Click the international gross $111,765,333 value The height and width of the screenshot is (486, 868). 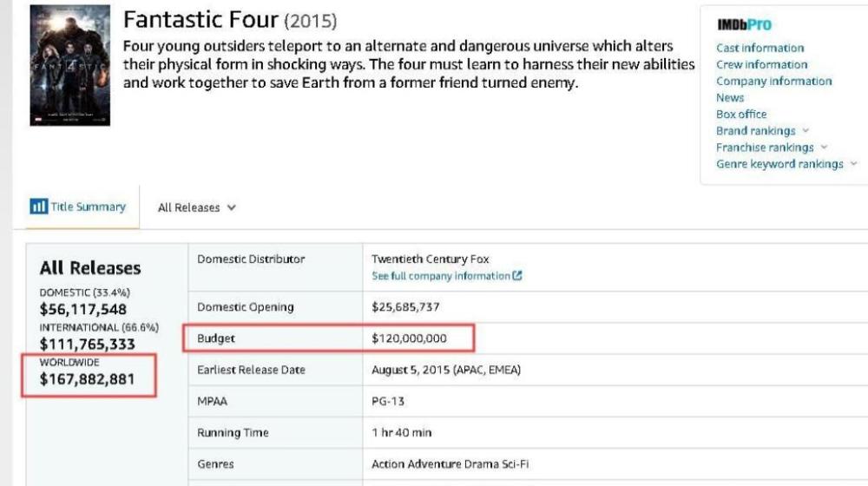(x=87, y=345)
